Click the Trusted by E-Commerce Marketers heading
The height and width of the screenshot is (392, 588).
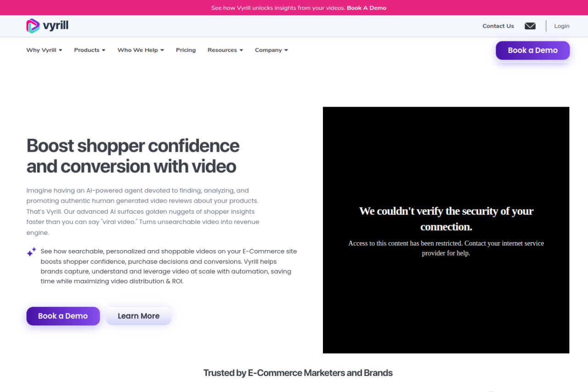pos(298,373)
